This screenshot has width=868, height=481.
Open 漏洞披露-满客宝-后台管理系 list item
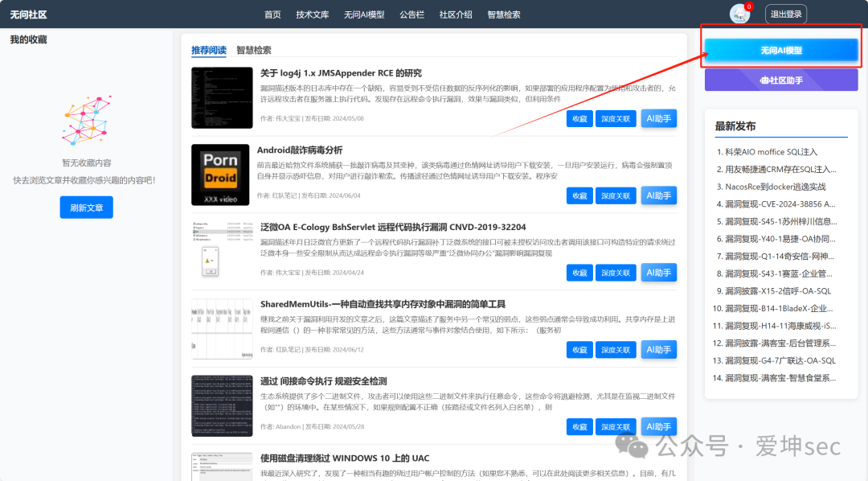coord(780,343)
